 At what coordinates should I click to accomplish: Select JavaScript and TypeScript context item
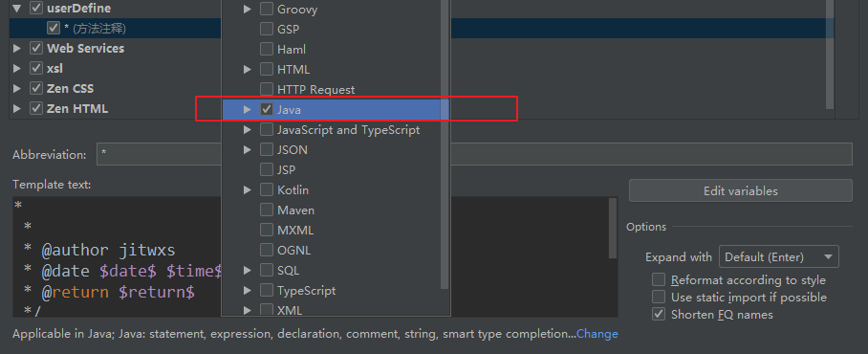(348, 129)
